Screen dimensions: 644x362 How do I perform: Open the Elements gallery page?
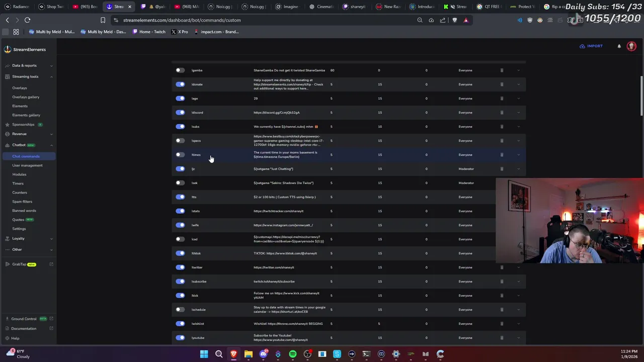pyautogui.click(x=26, y=115)
